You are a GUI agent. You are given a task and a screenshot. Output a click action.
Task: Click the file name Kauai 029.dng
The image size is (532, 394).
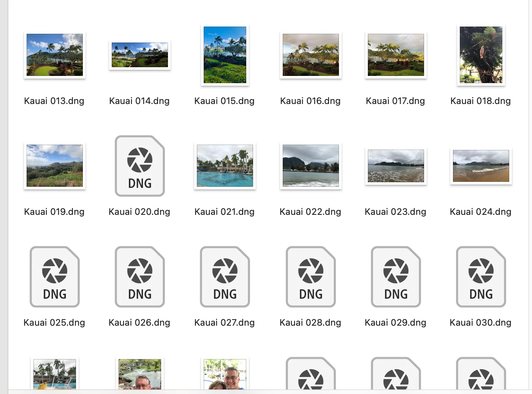tap(396, 323)
